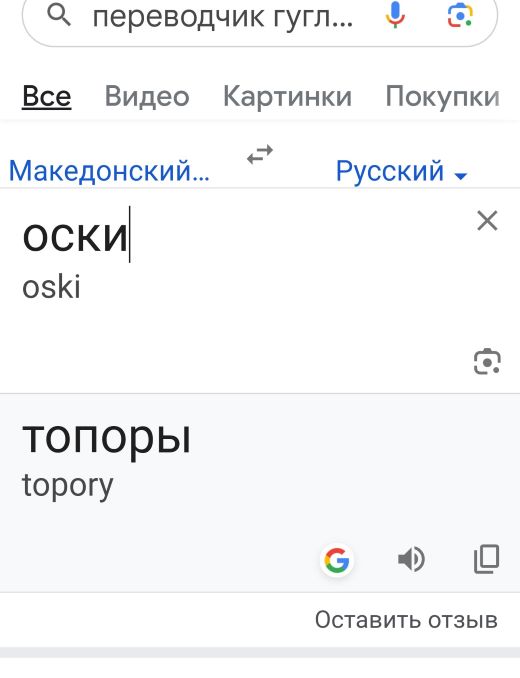The width and height of the screenshot is (520, 678).
Task: Search translation with Google G icon
Action: click(337, 560)
